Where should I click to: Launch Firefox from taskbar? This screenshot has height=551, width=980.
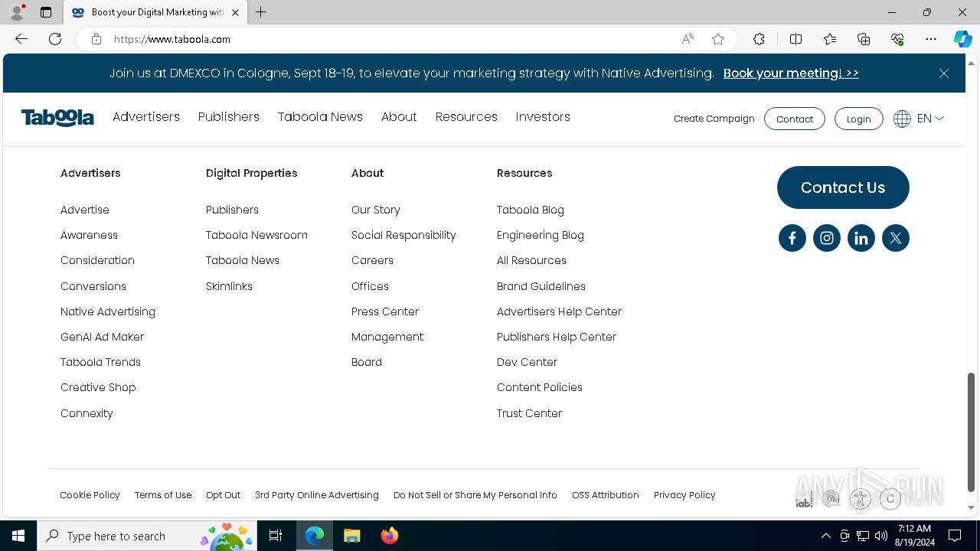click(389, 536)
